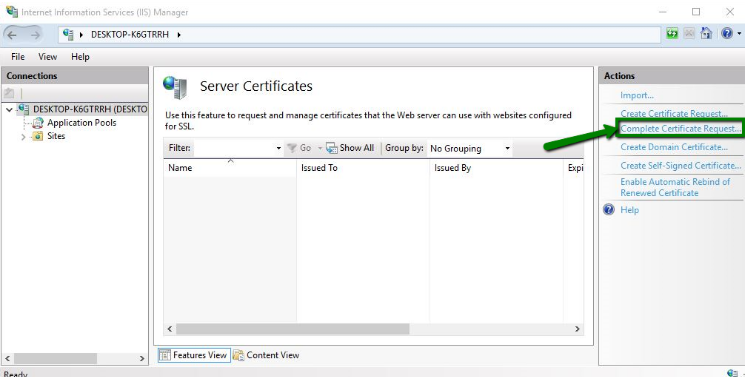Click certificate list horizontal scrollbar thumb

tap(292, 329)
